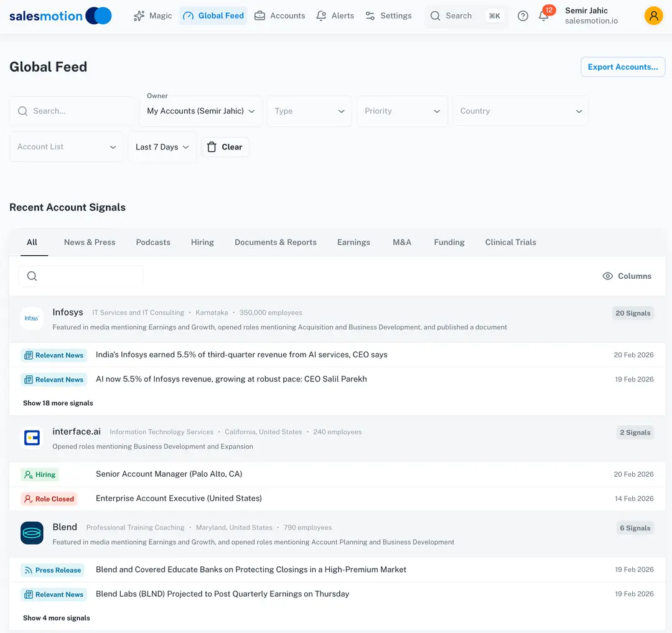Image resolution: width=672 pixels, height=633 pixels.
Task: Select the All signals tab
Action: click(x=32, y=242)
